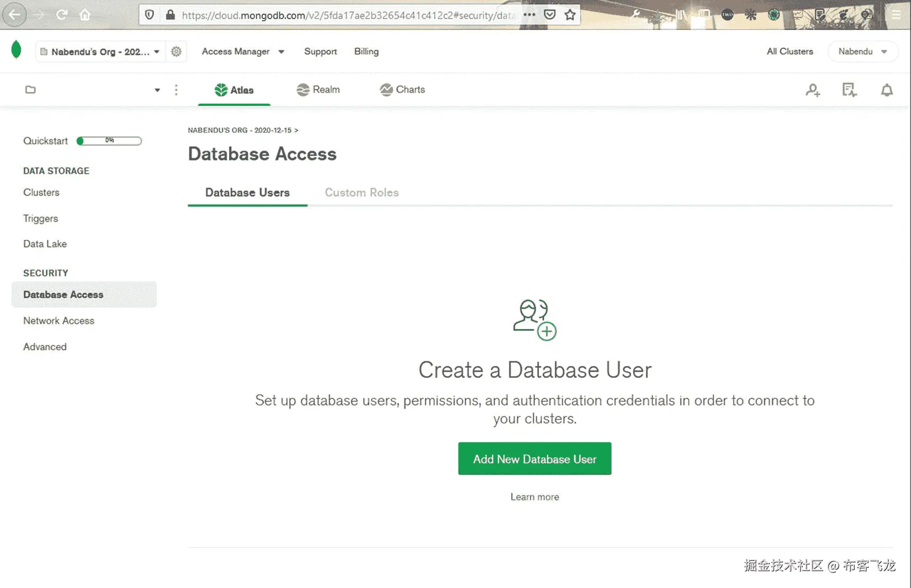Image resolution: width=911 pixels, height=588 pixels.
Task: Click the All Clusters link
Action: pos(790,52)
